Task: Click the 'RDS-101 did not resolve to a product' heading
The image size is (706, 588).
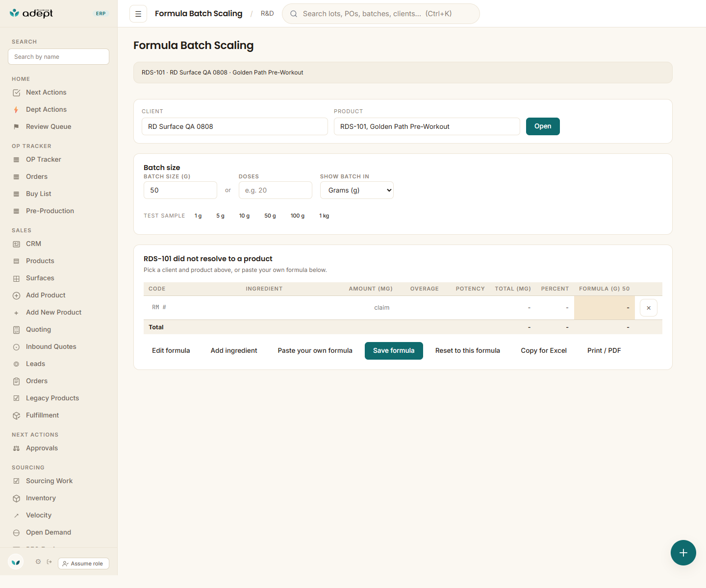Action: [x=208, y=259]
